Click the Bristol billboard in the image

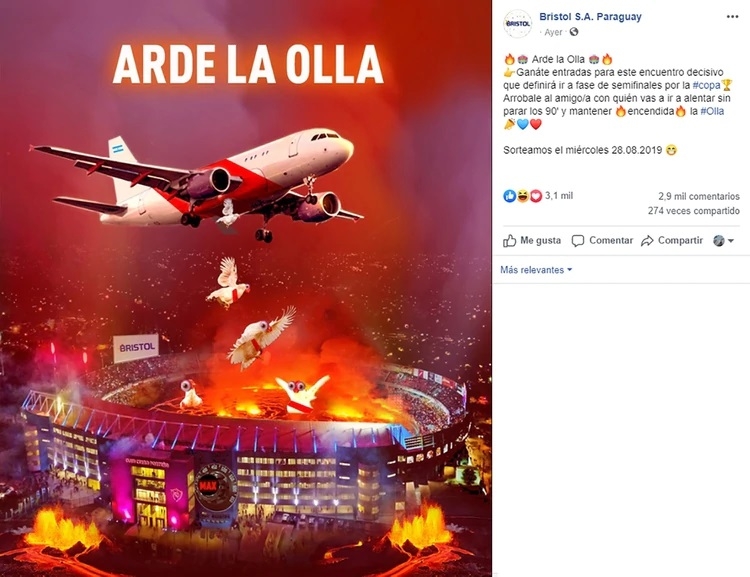click(x=136, y=347)
